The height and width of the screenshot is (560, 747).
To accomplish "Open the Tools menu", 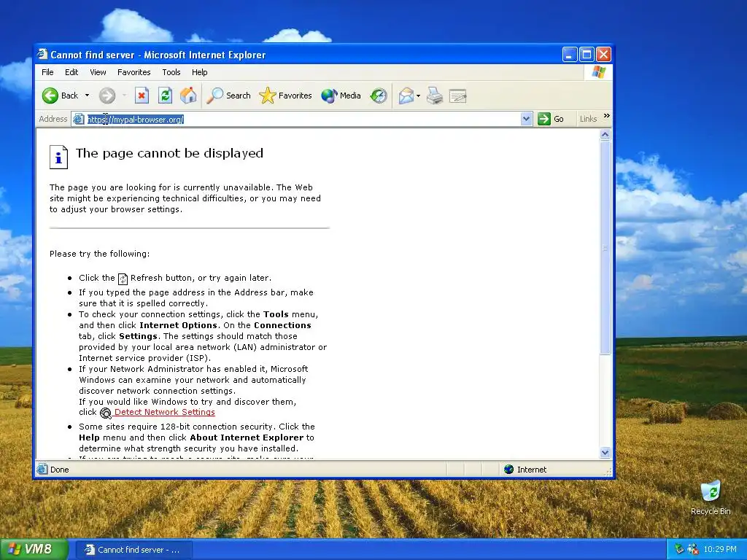I will pos(171,72).
